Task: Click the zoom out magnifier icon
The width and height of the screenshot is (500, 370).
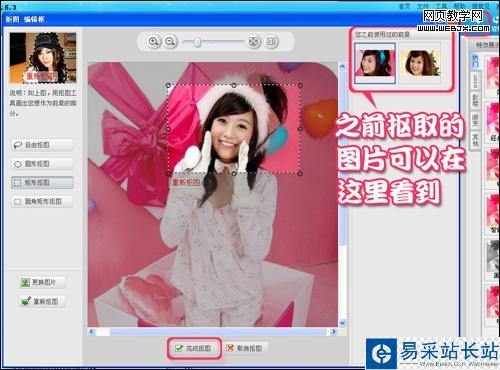Action: 170,42
